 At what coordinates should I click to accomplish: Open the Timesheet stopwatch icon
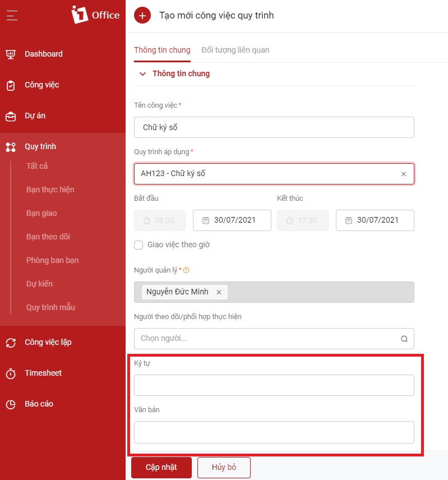click(11, 373)
